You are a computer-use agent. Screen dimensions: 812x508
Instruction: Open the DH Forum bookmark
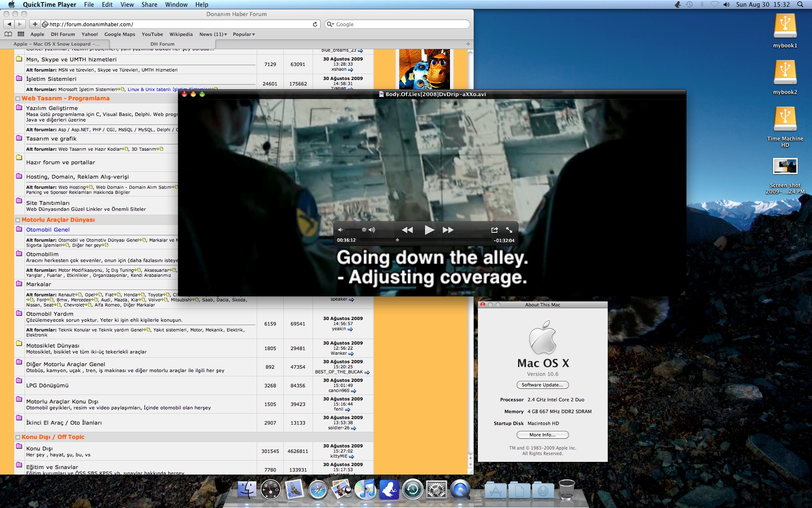[63, 34]
